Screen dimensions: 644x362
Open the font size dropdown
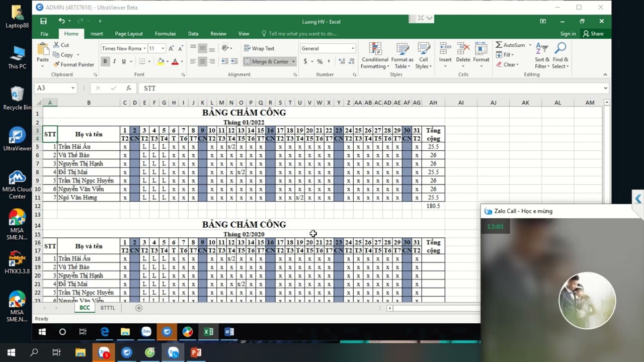[x=163, y=49]
